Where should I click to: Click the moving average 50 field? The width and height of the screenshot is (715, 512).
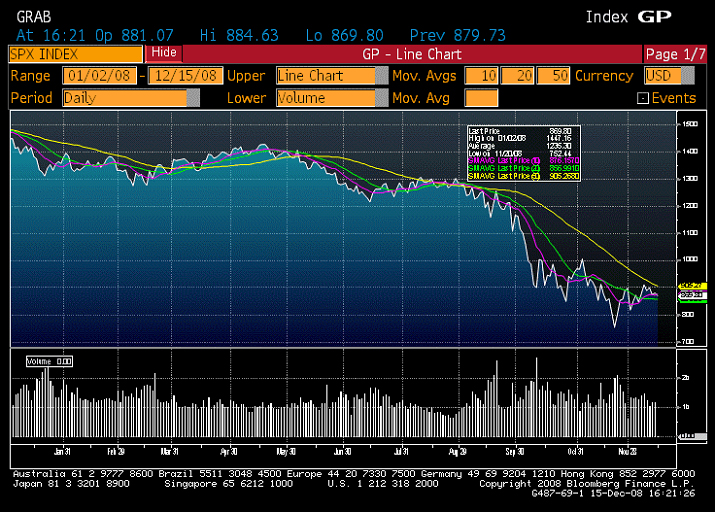click(553, 76)
